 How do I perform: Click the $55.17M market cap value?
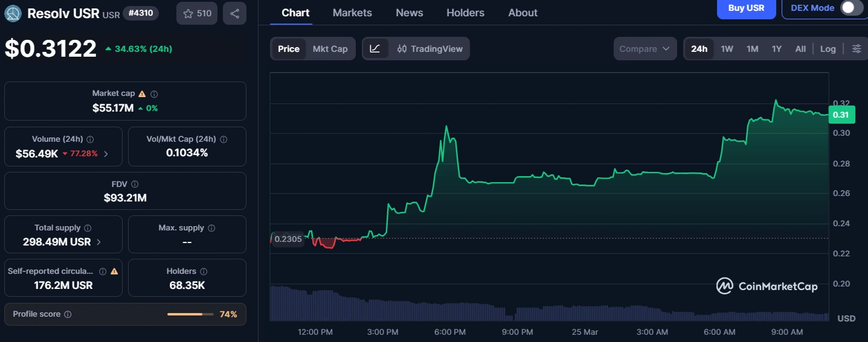(x=113, y=108)
